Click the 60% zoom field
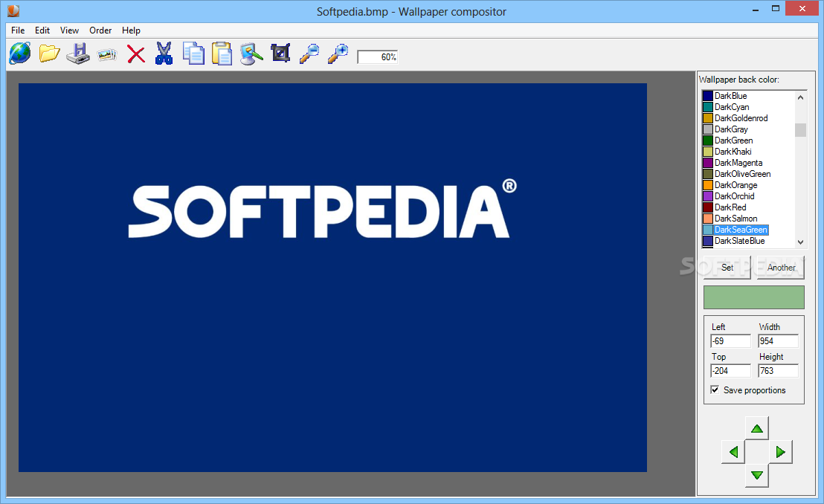The image size is (824, 504). (x=377, y=56)
